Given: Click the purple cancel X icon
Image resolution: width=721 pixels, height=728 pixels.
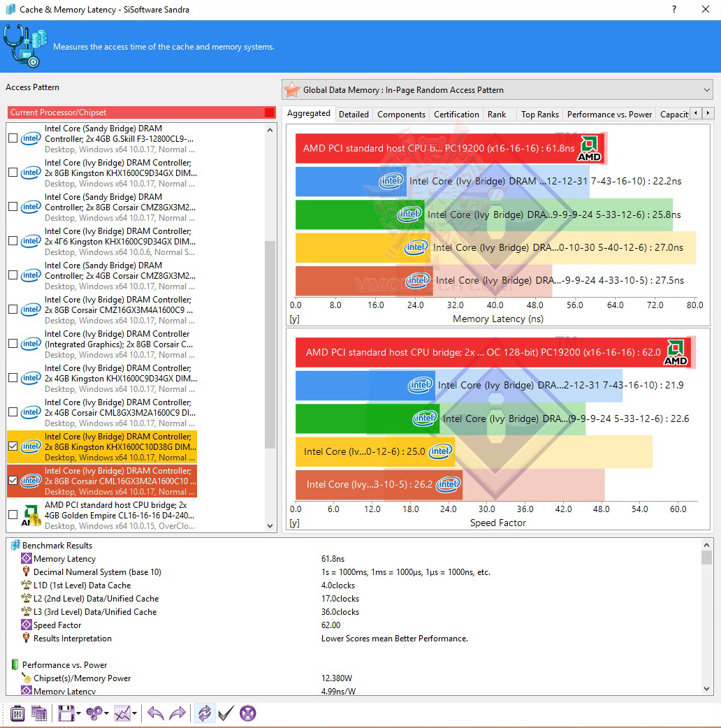Looking at the screenshot, I should pos(248,713).
